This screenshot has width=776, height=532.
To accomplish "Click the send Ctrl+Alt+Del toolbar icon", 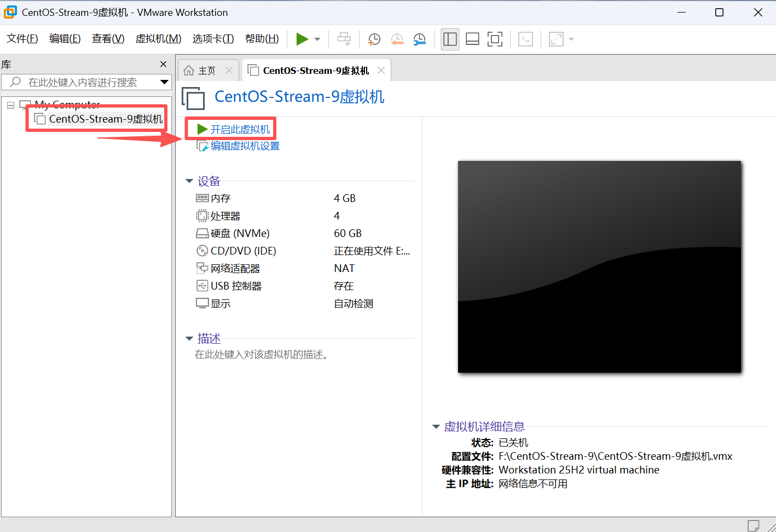I will 344,39.
